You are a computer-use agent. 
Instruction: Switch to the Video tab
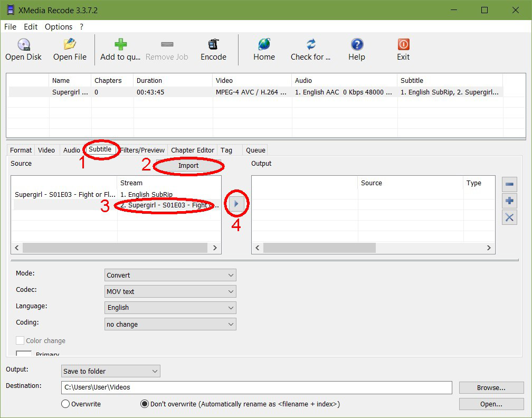point(46,150)
